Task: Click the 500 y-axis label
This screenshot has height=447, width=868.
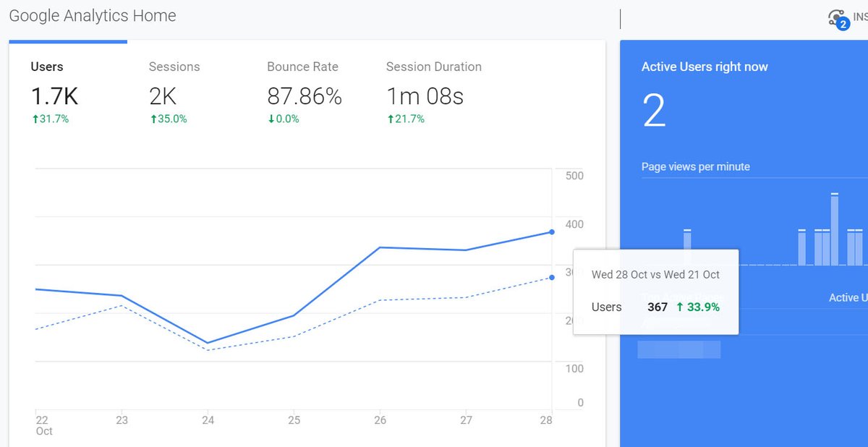Action: [x=574, y=176]
